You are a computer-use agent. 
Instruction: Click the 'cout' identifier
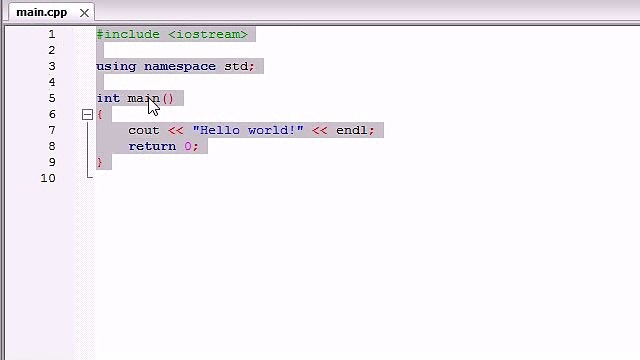point(144,131)
